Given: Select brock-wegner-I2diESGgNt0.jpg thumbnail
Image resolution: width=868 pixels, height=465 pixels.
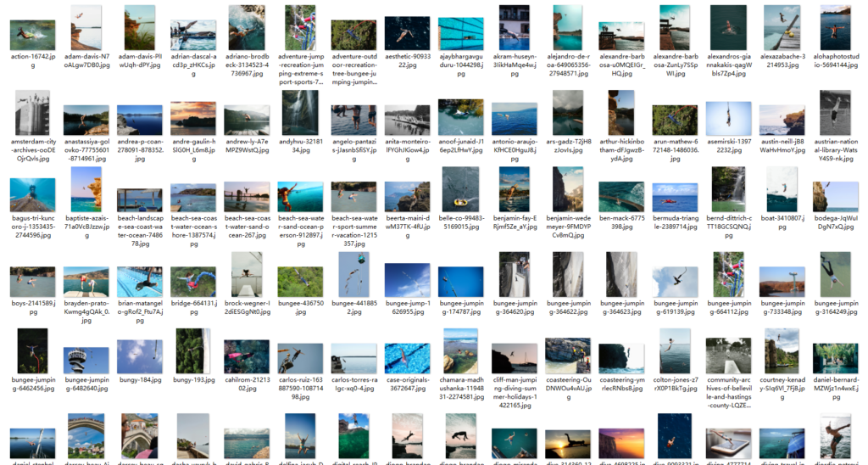Looking at the screenshot, I should [247, 274].
